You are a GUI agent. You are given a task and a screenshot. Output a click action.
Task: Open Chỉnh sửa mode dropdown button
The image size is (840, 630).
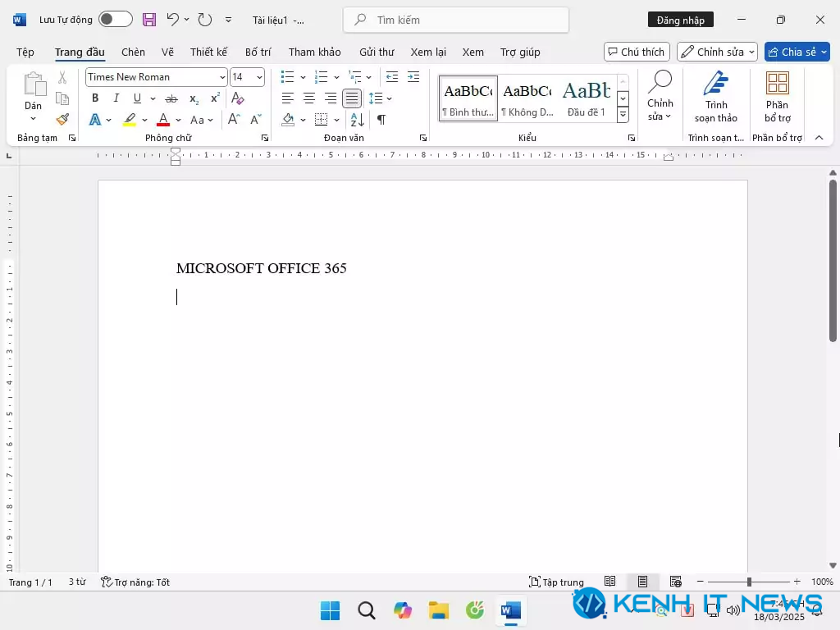click(717, 52)
